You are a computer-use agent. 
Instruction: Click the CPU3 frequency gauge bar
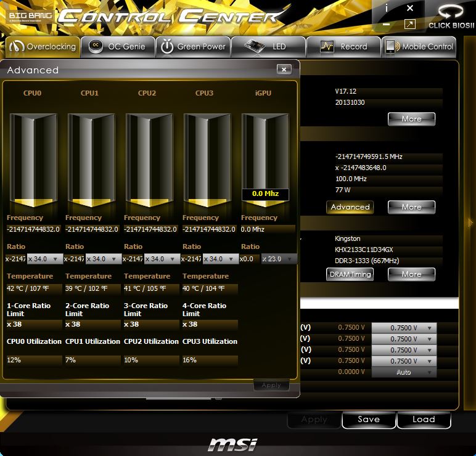point(207,160)
